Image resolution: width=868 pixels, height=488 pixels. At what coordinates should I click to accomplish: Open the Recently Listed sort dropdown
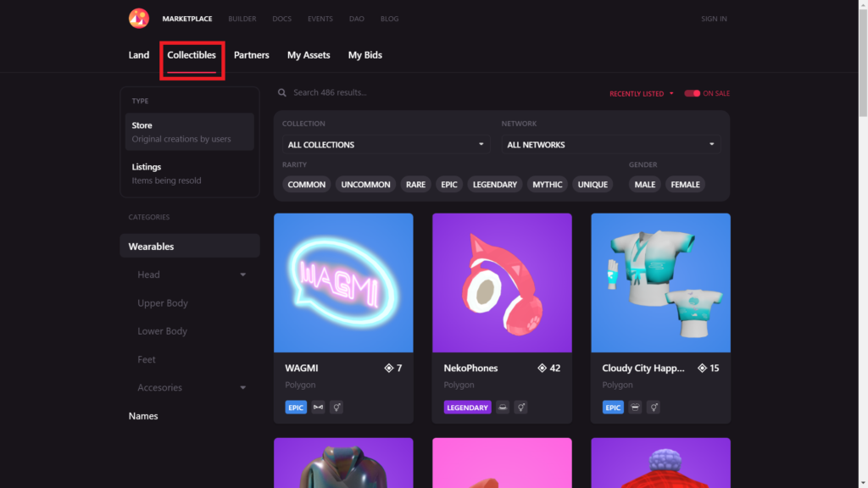click(641, 93)
